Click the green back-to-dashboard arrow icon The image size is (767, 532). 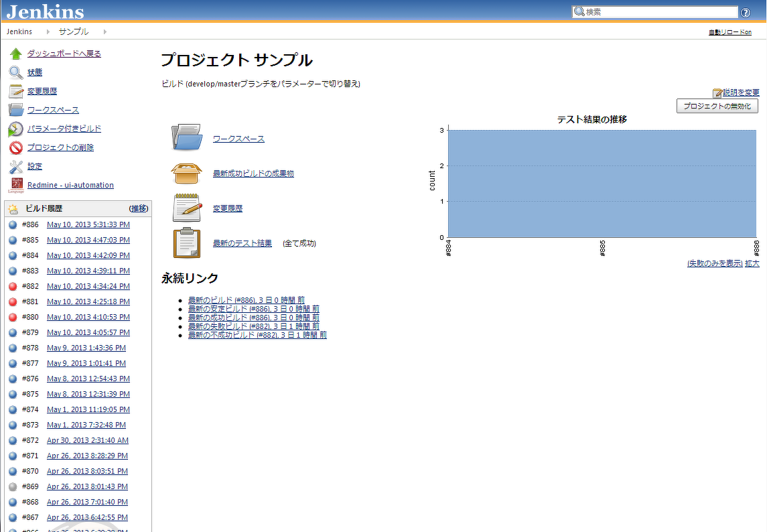click(14, 53)
